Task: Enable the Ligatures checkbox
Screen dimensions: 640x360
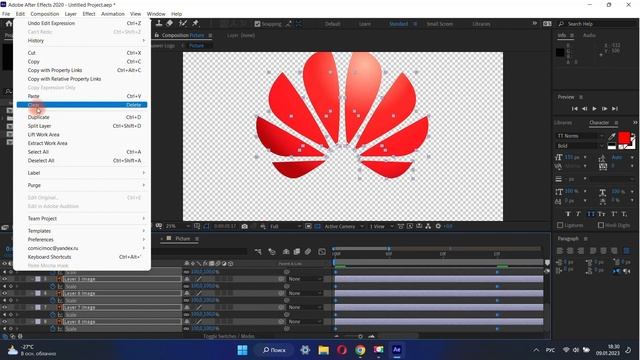Action: (x=560, y=225)
